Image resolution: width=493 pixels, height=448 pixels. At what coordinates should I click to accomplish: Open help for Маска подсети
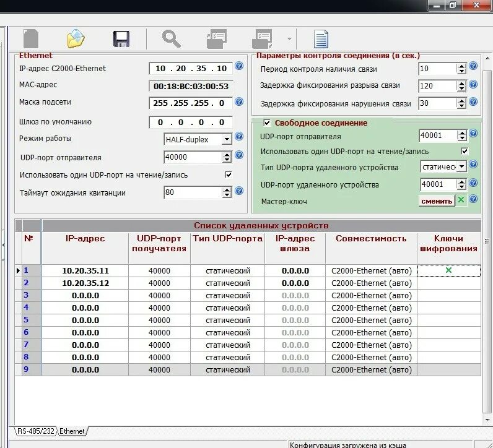[239, 101]
